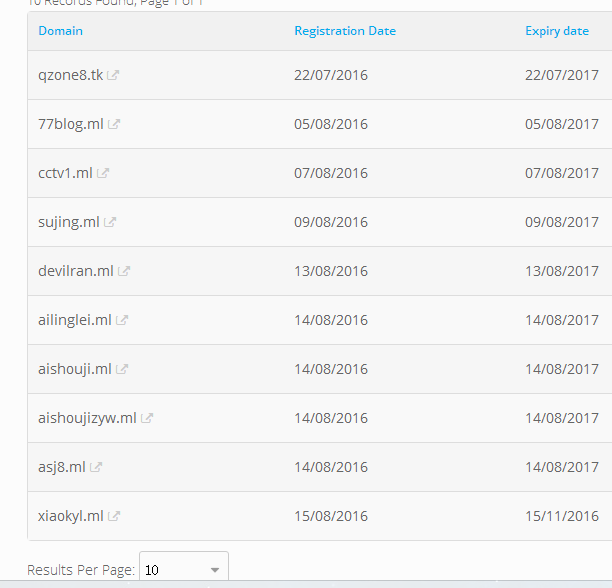Open external link icon next to aishoujizyw.ml
The width and height of the screenshot is (612, 588).
[147, 418]
